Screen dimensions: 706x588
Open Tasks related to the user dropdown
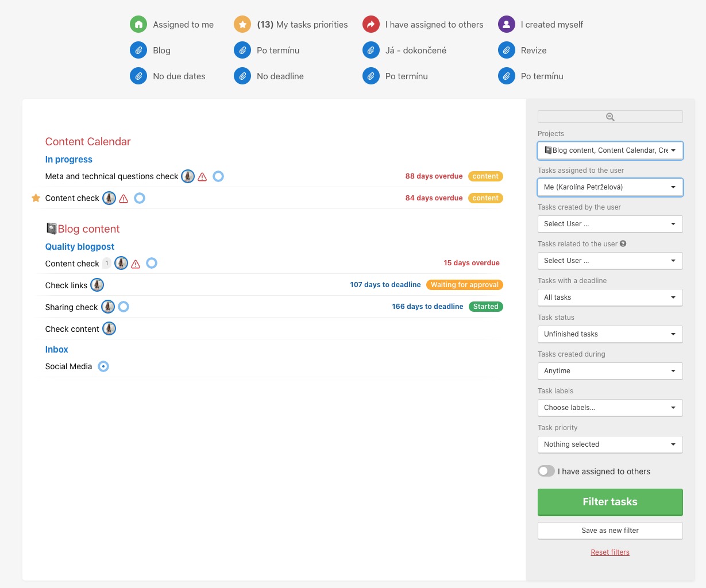coord(610,261)
